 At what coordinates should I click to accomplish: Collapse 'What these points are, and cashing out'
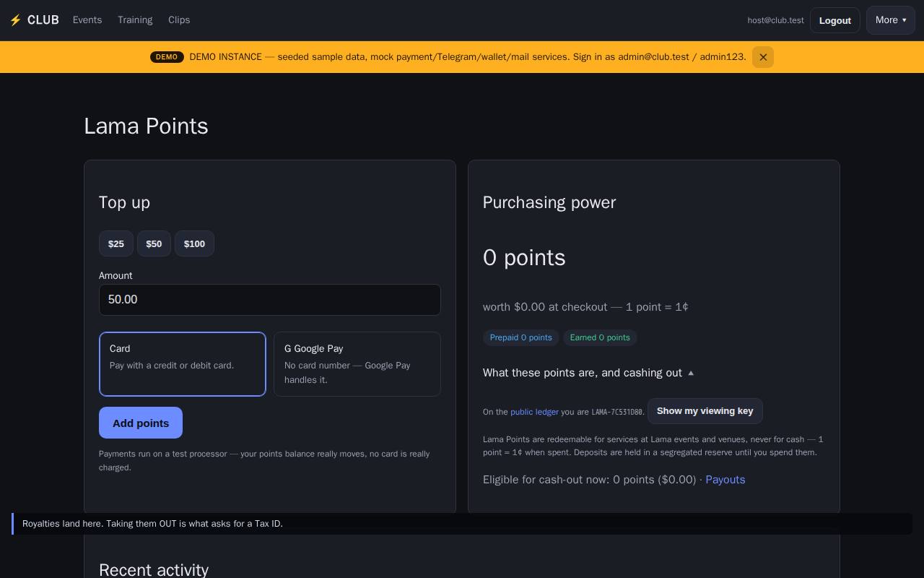coord(588,373)
